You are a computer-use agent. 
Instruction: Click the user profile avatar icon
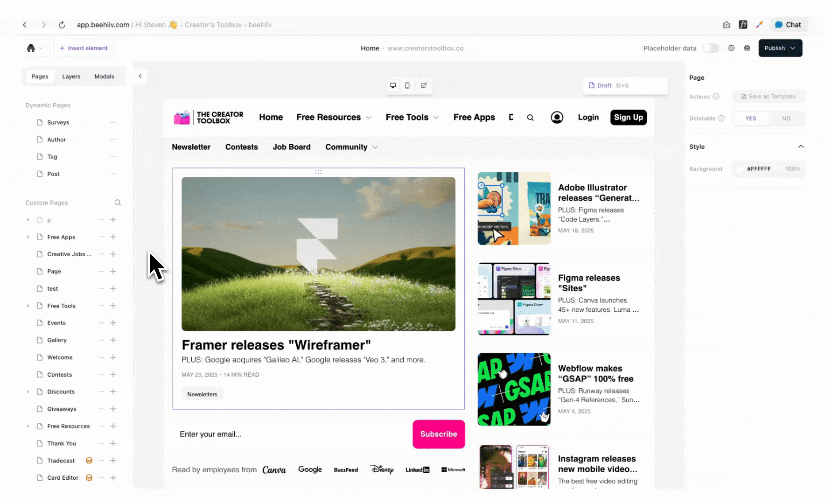pyautogui.click(x=557, y=118)
